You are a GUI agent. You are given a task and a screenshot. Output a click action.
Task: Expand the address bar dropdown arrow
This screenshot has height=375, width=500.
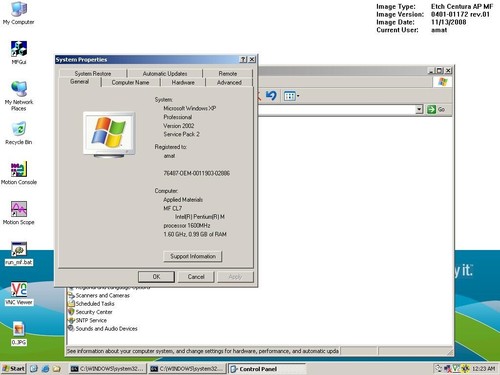pos(419,109)
